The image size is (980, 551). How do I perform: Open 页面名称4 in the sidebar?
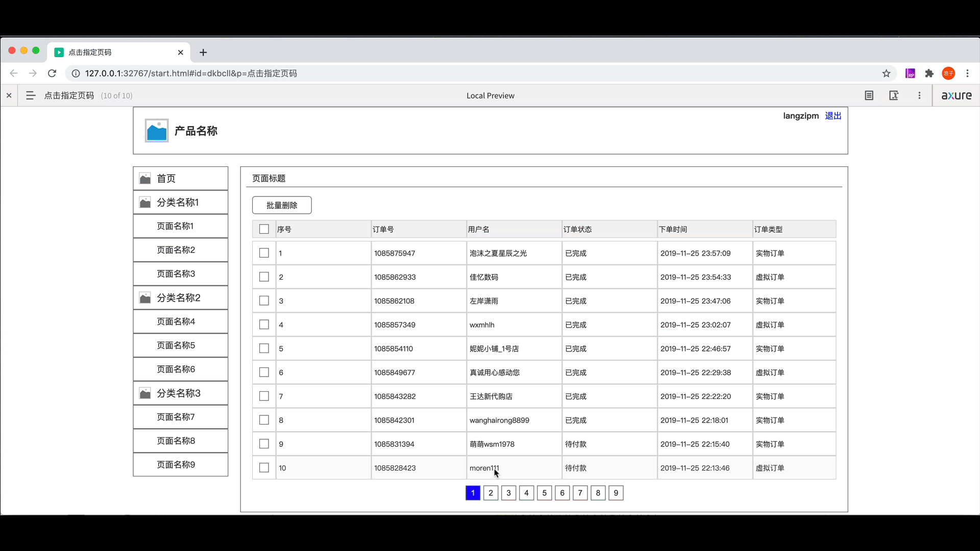point(181,321)
